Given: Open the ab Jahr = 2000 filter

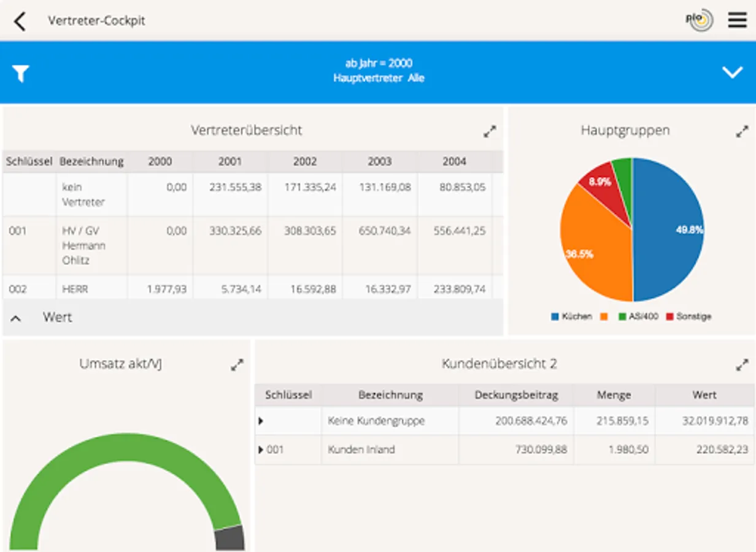Looking at the screenshot, I should (x=378, y=63).
